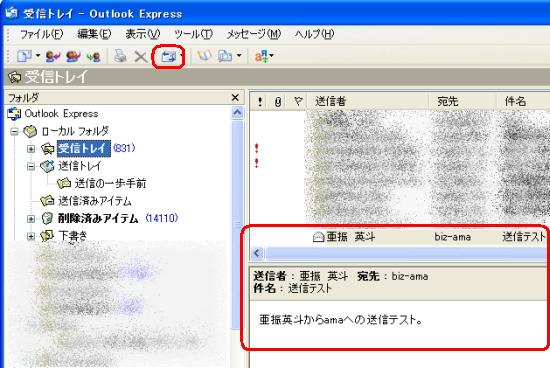The image size is (550, 368).
Task: Open the Find dropdown arrow
Action: point(239,56)
